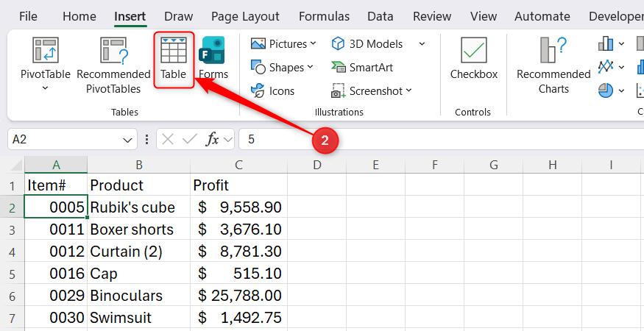Open the Shapes gallery
This screenshot has height=331, width=644.
(x=282, y=68)
